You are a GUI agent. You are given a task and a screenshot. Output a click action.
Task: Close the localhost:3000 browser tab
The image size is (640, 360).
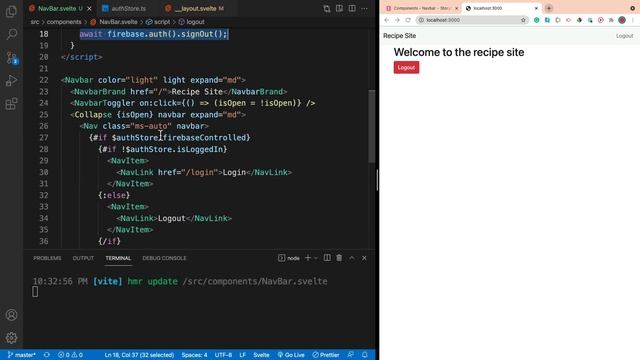[536, 8]
